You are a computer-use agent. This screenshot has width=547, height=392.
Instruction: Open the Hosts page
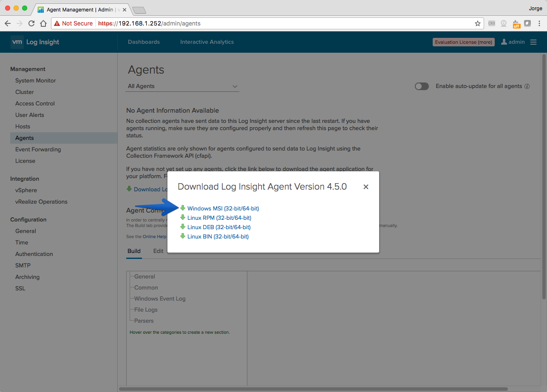pos(23,126)
